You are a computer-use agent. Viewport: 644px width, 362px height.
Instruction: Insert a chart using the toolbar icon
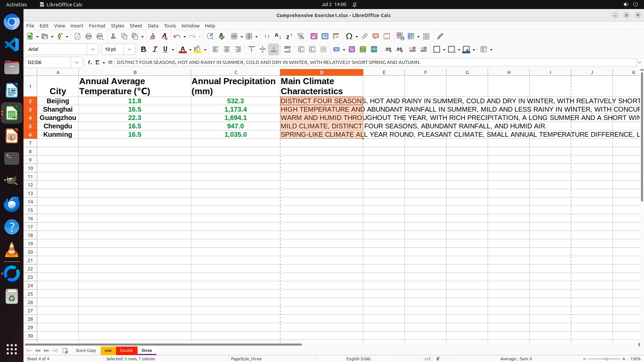pyautogui.click(x=325, y=36)
